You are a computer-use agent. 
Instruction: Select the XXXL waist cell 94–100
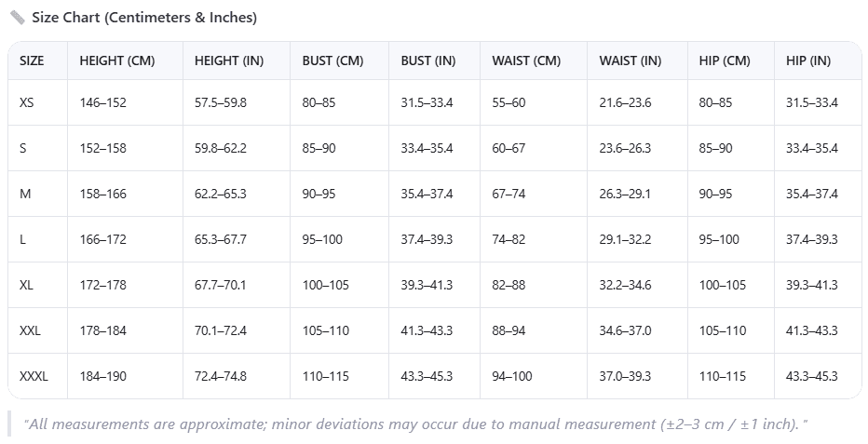(512, 377)
